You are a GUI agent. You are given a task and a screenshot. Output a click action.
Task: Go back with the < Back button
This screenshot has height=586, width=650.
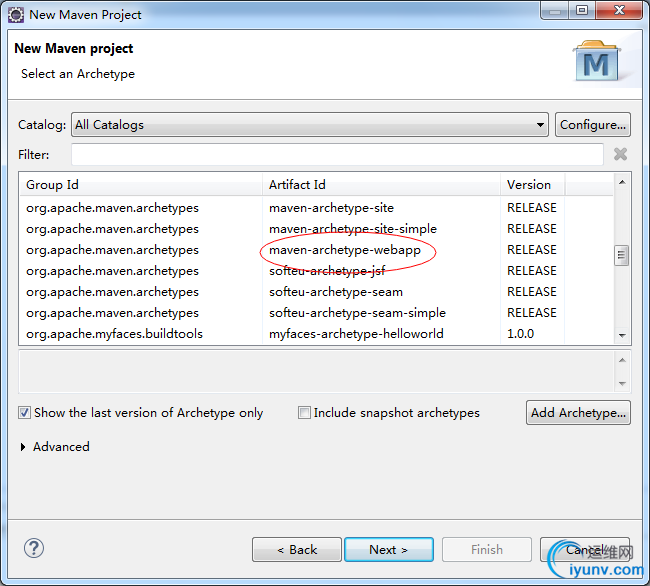tap(297, 550)
